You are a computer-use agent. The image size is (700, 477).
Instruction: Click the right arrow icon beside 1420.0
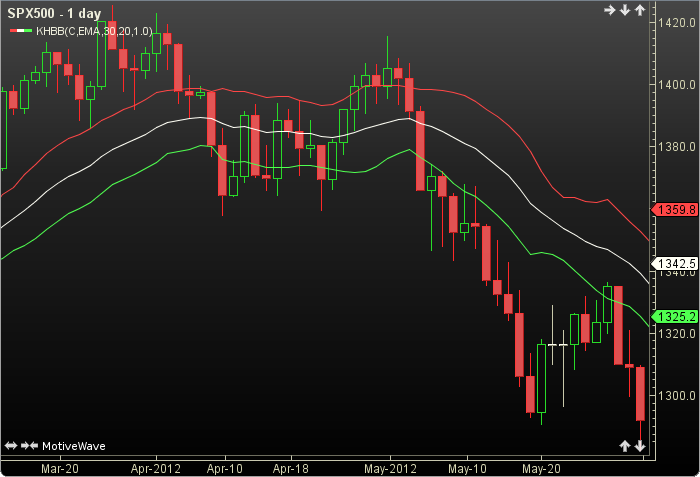[x=609, y=10]
